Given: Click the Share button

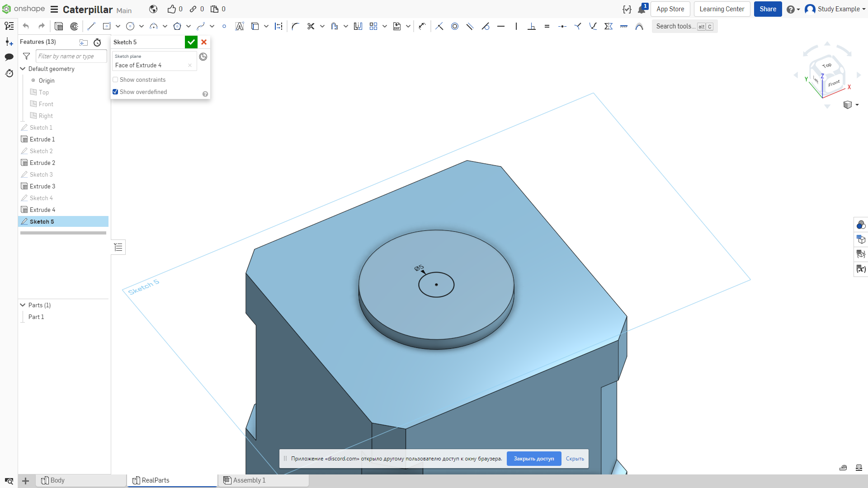Looking at the screenshot, I should pyautogui.click(x=768, y=9).
